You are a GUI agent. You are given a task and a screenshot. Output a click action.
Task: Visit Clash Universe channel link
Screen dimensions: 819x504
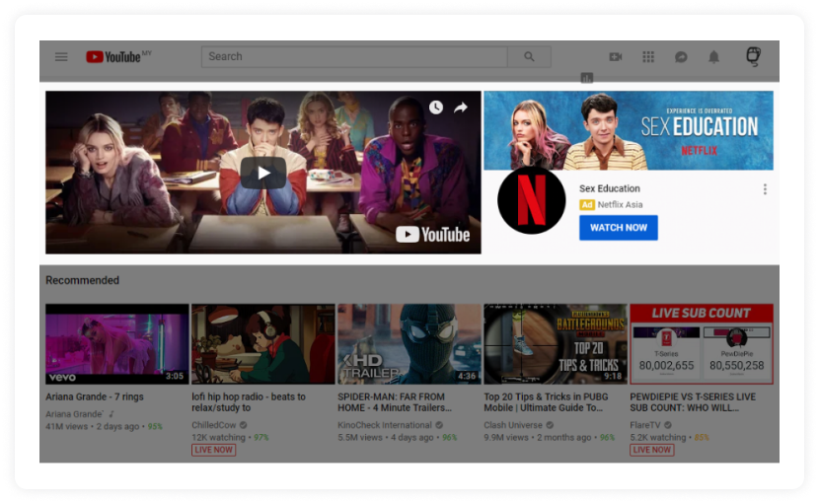tap(513, 425)
